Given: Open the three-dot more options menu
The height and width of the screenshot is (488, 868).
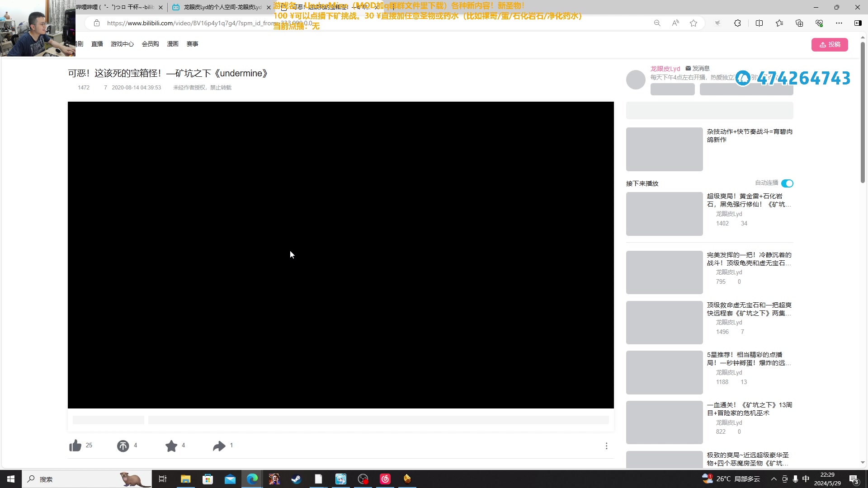Looking at the screenshot, I should click(606, 446).
